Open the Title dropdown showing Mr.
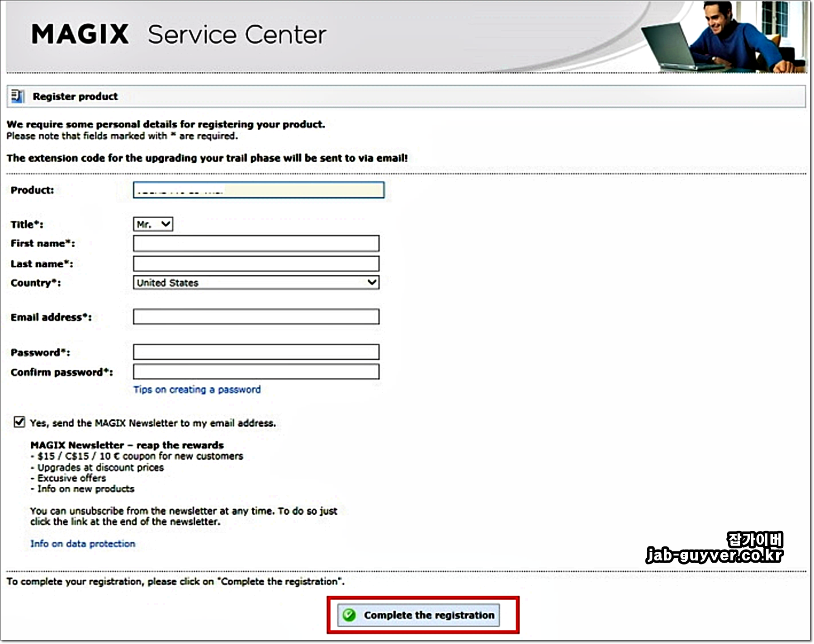The image size is (814, 644). (x=153, y=224)
